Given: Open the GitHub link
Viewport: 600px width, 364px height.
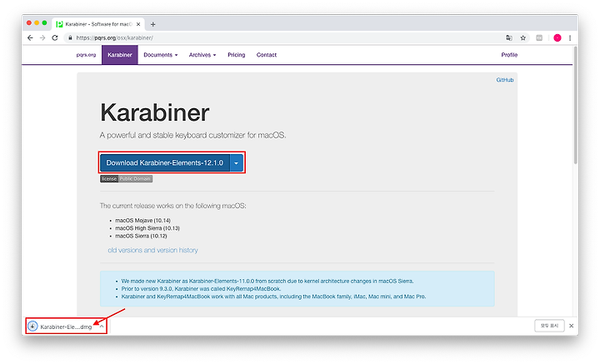Looking at the screenshot, I should tap(505, 80).
